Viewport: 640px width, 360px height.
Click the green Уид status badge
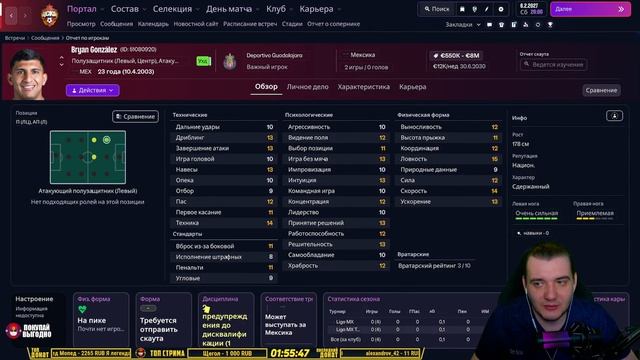point(203,61)
